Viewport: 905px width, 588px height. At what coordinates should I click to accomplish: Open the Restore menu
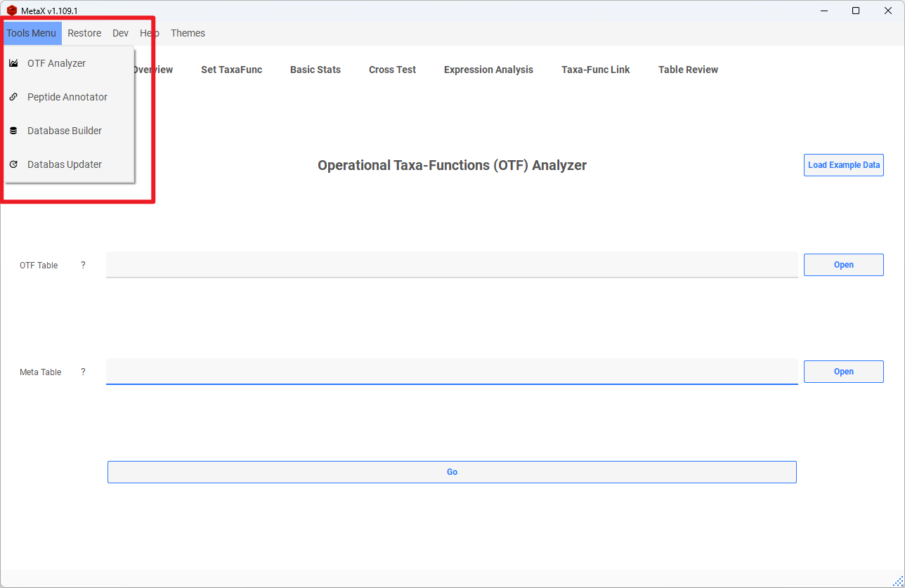84,33
